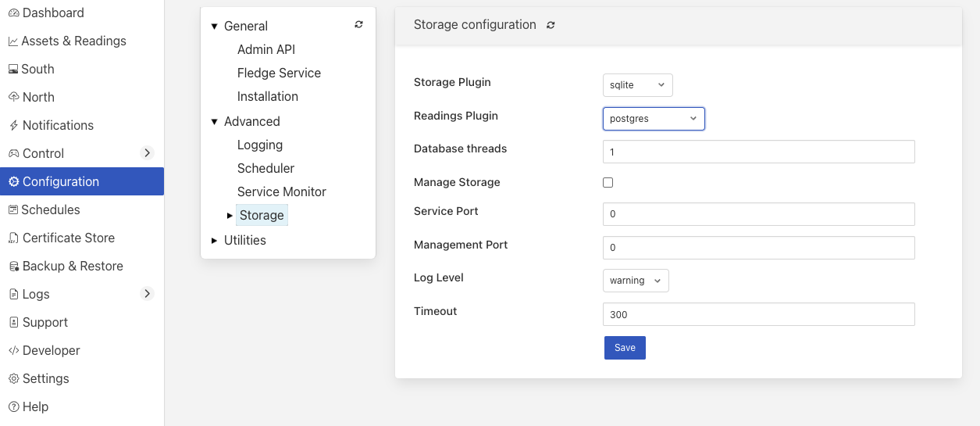Select Fledge Service category
980x426 pixels.
279,73
